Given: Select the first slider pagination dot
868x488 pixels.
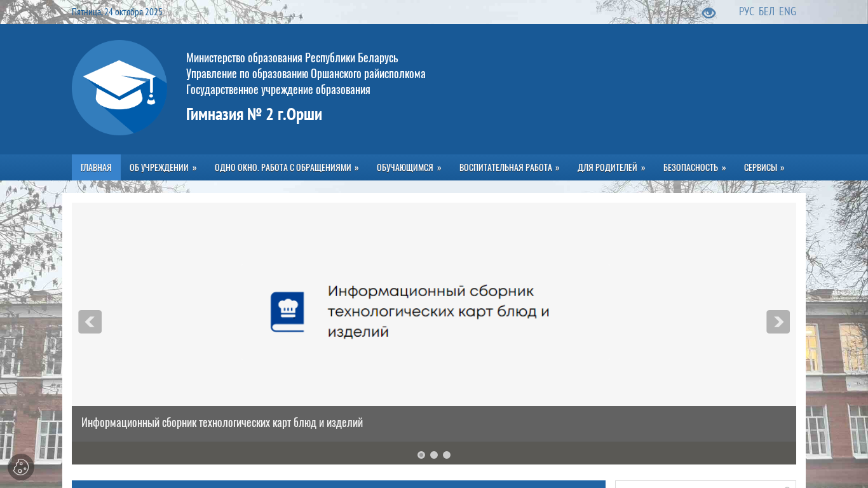Looking at the screenshot, I should [421, 455].
